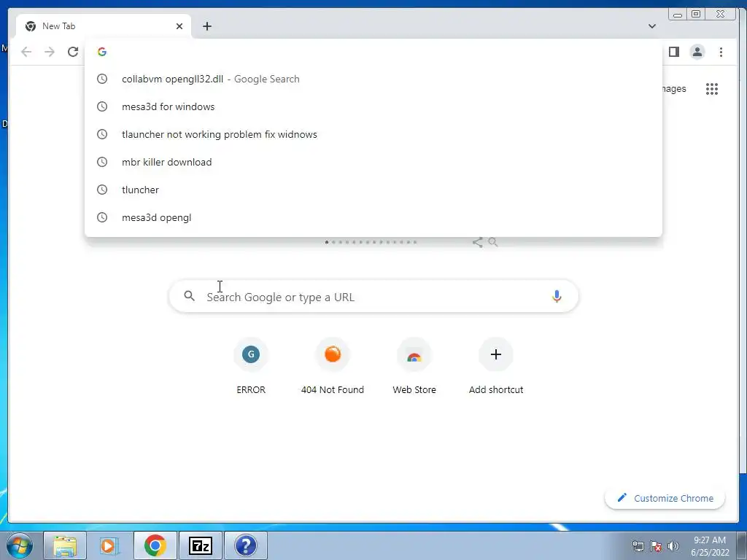Choose the tluncher suggestion
Image resolution: width=747 pixels, height=560 pixels.
tap(373, 190)
